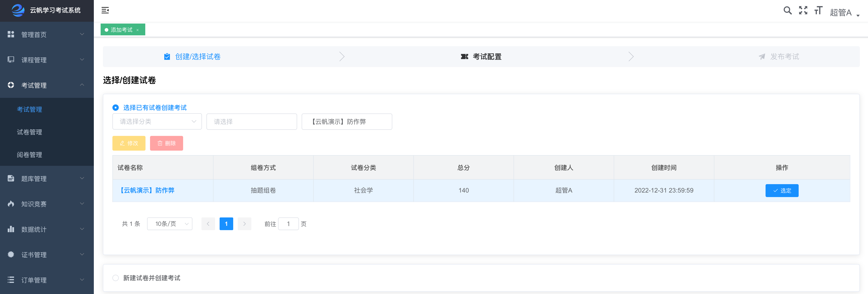Expand 订单管理 menu chevron

click(x=82, y=280)
